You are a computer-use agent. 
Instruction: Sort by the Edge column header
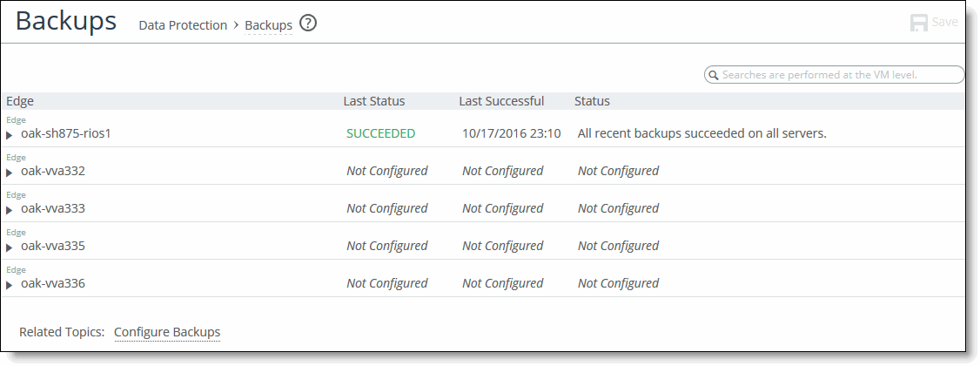20,101
